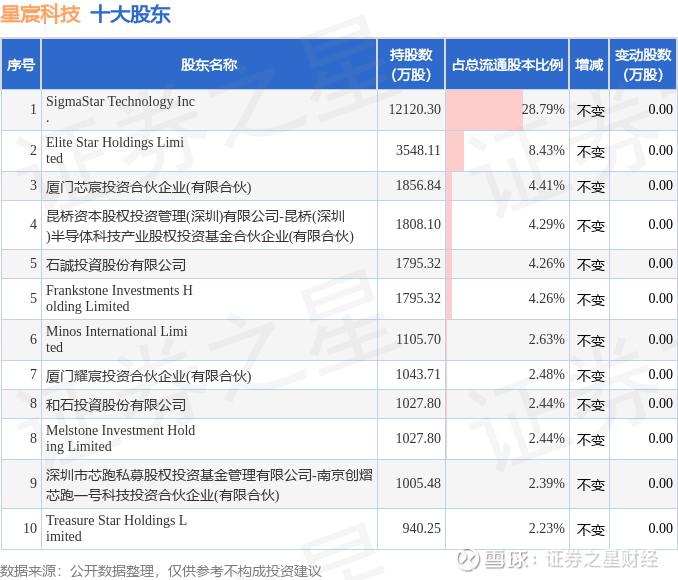Select the 增减 column header
The width and height of the screenshot is (678, 580).
[589, 64]
